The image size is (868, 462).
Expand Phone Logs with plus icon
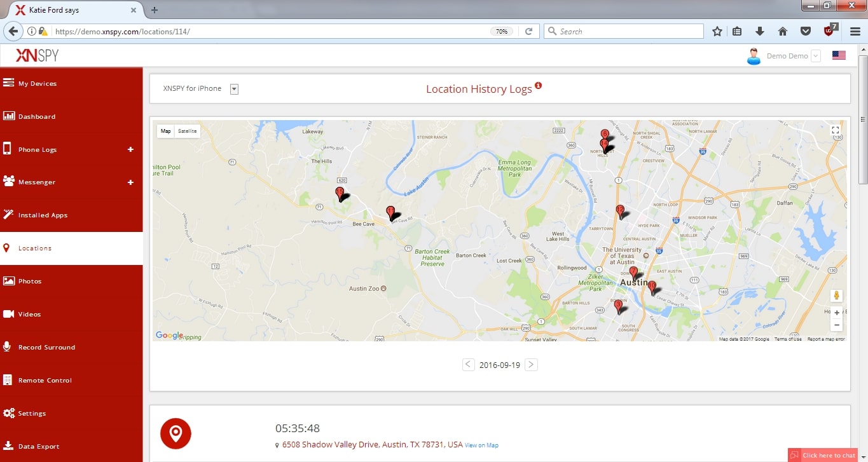tap(130, 149)
